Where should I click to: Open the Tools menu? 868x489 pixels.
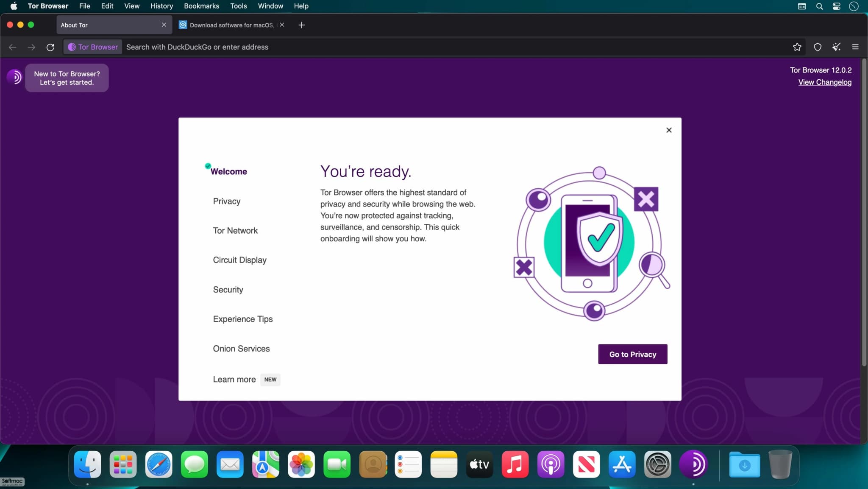point(239,6)
